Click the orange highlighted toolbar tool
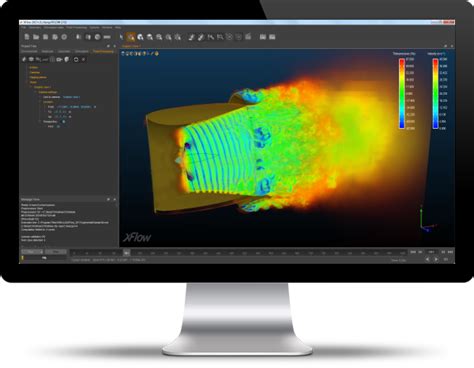This screenshot has width=474, height=368. [x=131, y=37]
